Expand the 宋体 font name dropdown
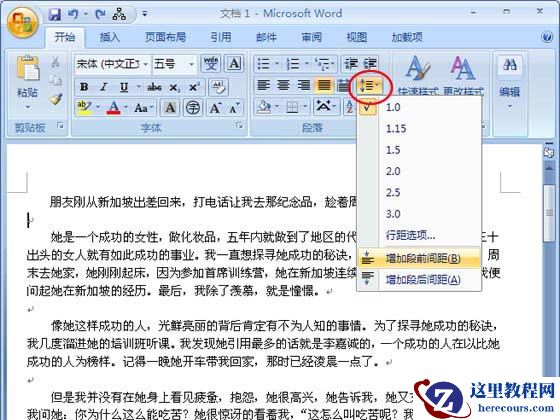This screenshot has height=420, width=560. click(x=145, y=64)
